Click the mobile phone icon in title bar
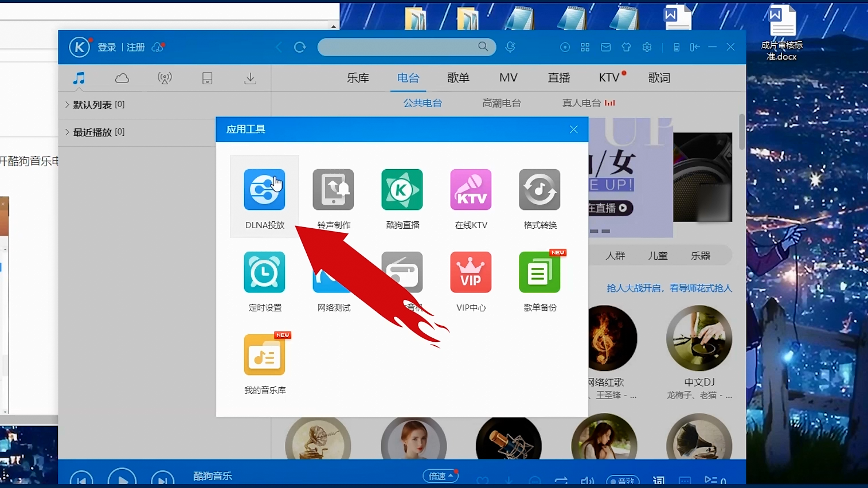The height and width of the screenshot is (488, 868). tap(677, 47)
